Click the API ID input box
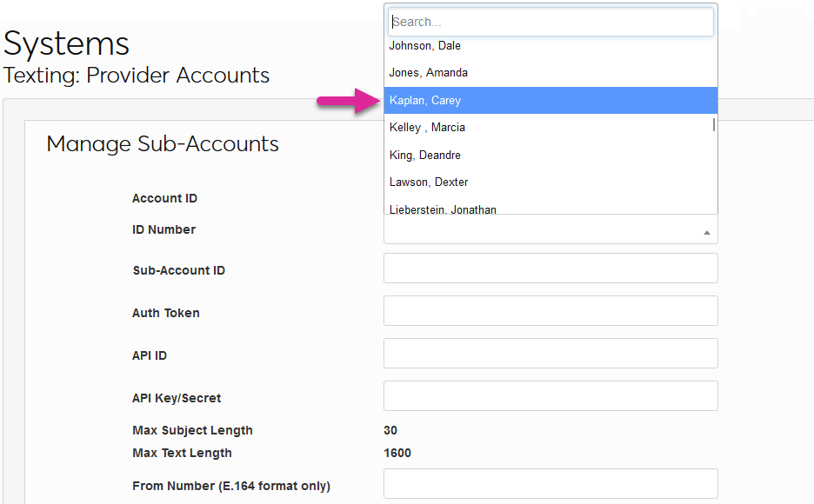Screen dimensions: 814x504 point(550,354)
